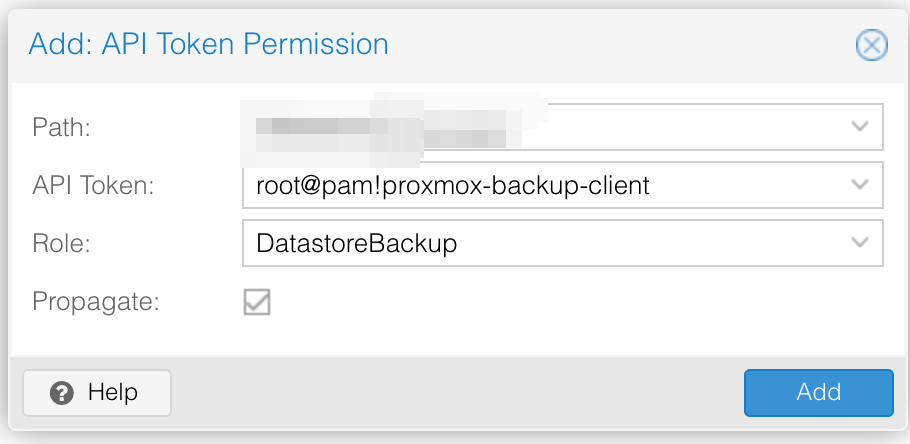Click the API Token: field label
Viewport: 910px width, 444px height.
pyautogui.click(x=93, y=185)
